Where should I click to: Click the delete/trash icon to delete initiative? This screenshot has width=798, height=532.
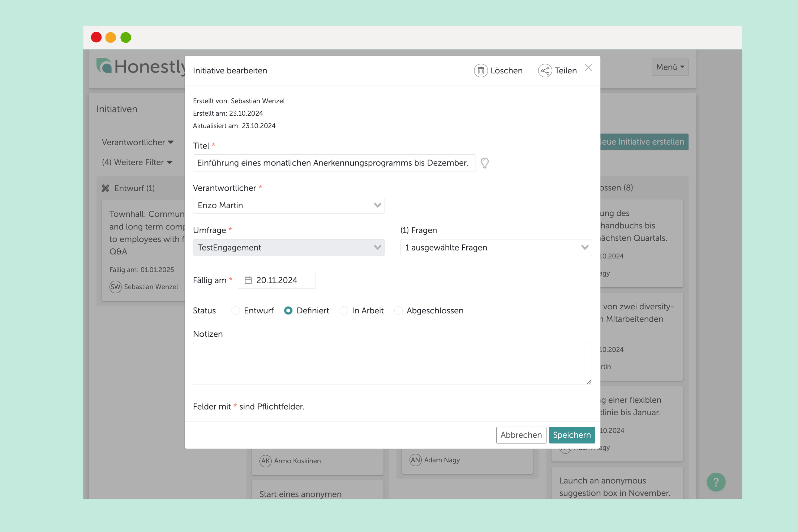tap(480, 70)
